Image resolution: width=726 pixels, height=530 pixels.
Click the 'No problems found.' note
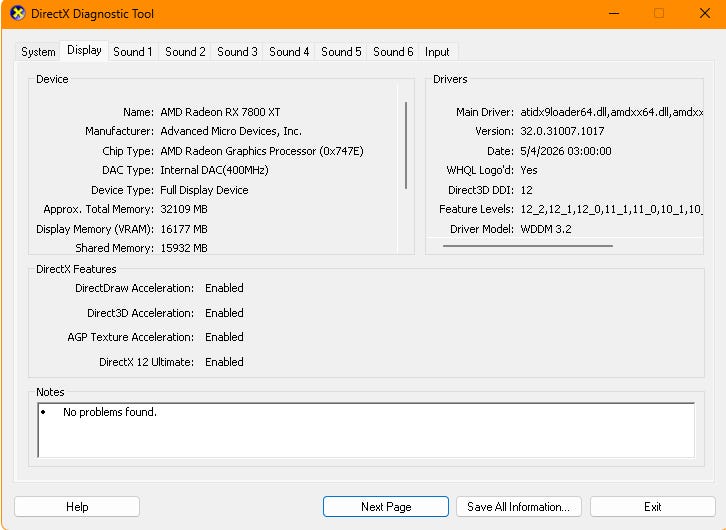pos(110,412)
